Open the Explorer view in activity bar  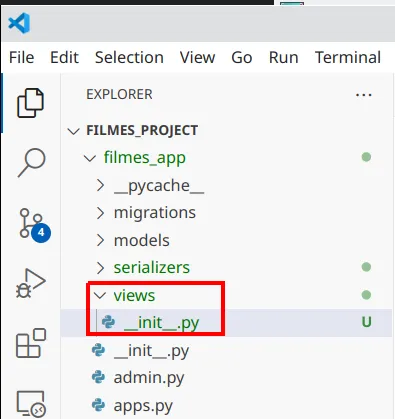(x=30, y=103)
